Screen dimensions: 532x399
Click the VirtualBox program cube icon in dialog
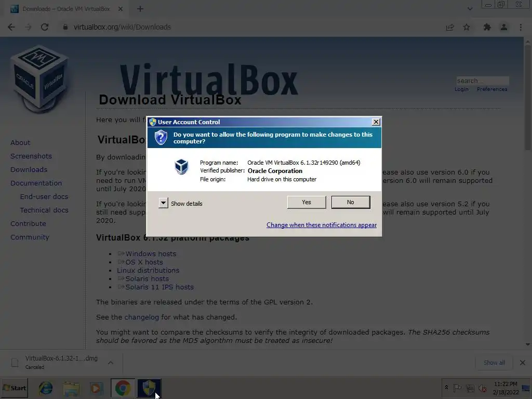click(x=181, y=167)
